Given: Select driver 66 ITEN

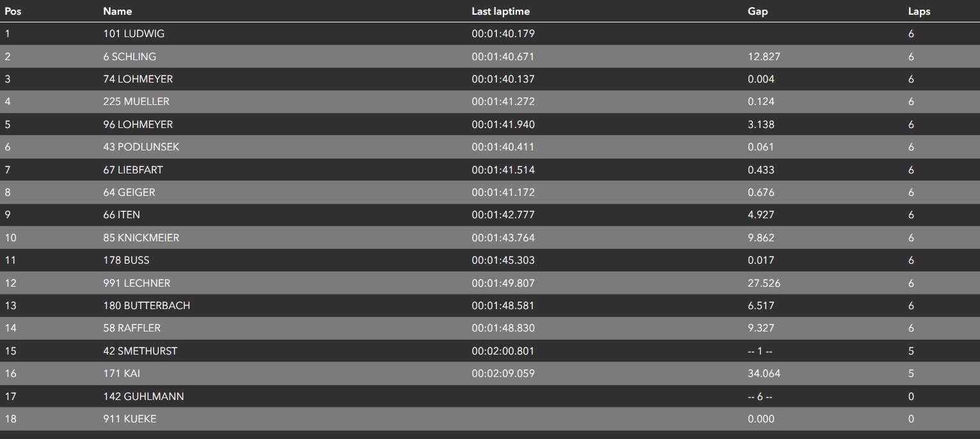Looking at the screenshot, I should click(x=122, y=214).
